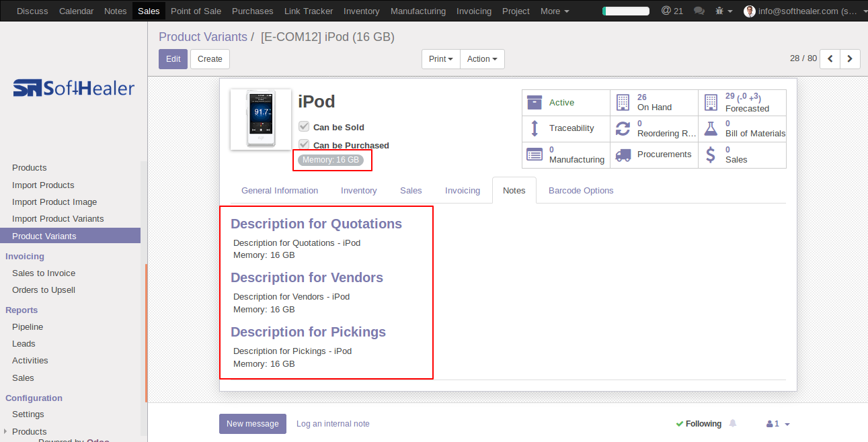
Task: Click Product Variants breadcrumb link
Action: tap(203, 37)
